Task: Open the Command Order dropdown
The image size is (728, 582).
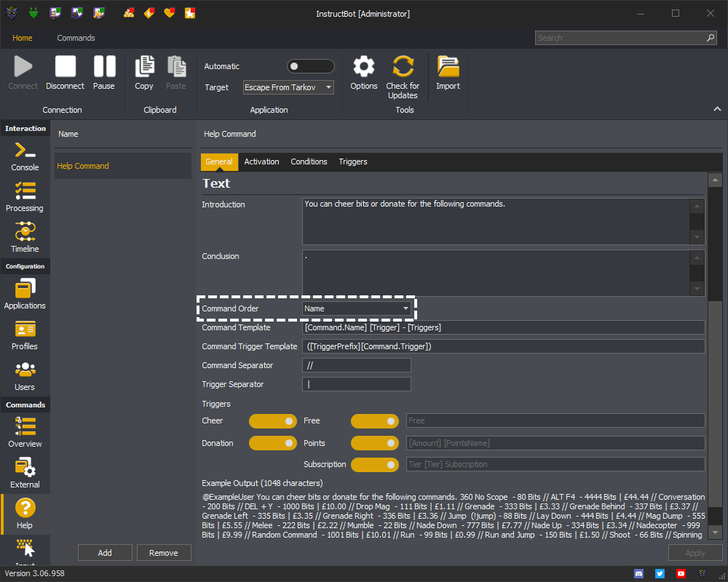Action: pyautogui.click(x=357, y=308)
